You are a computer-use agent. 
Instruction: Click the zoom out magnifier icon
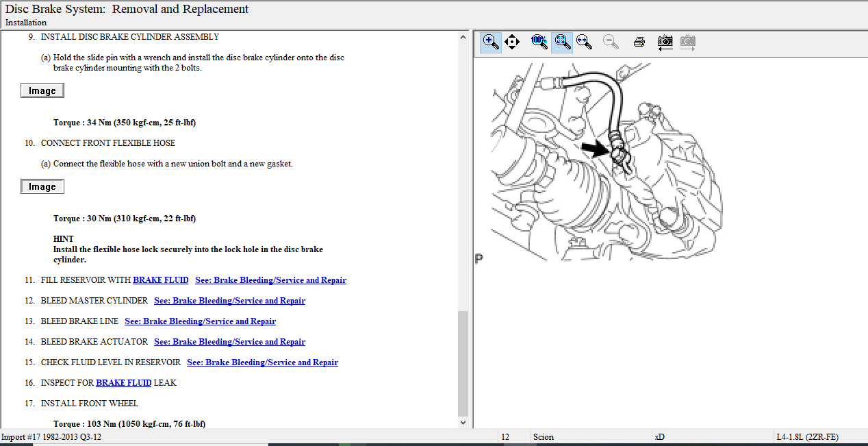click(x=611, y=42)
